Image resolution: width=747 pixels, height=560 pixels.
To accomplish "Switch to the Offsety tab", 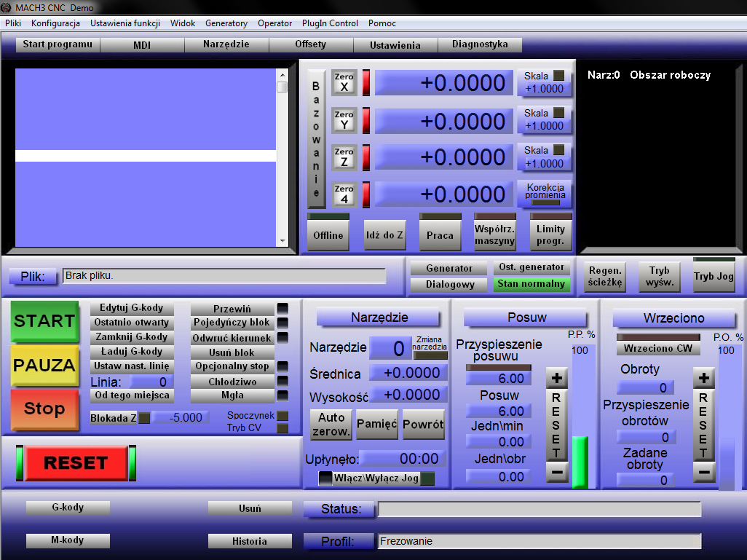I will pos(311,44).
